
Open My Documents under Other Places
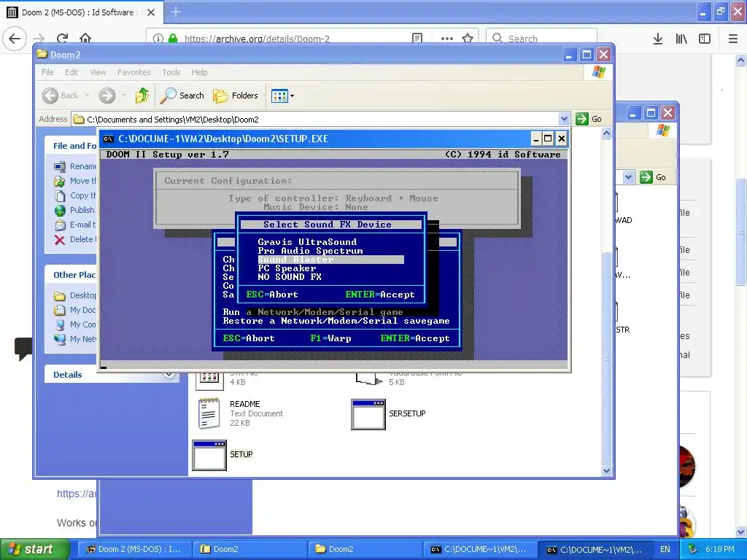(x=82, y=311)
